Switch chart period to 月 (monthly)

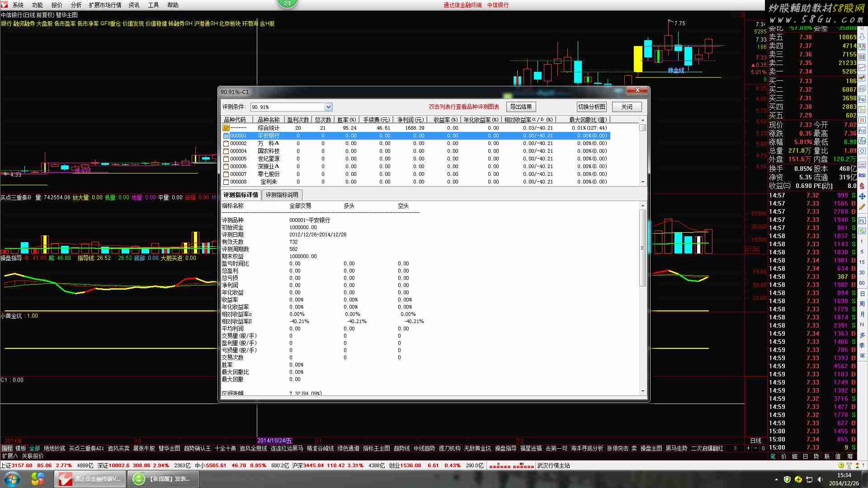click(862, 314)
